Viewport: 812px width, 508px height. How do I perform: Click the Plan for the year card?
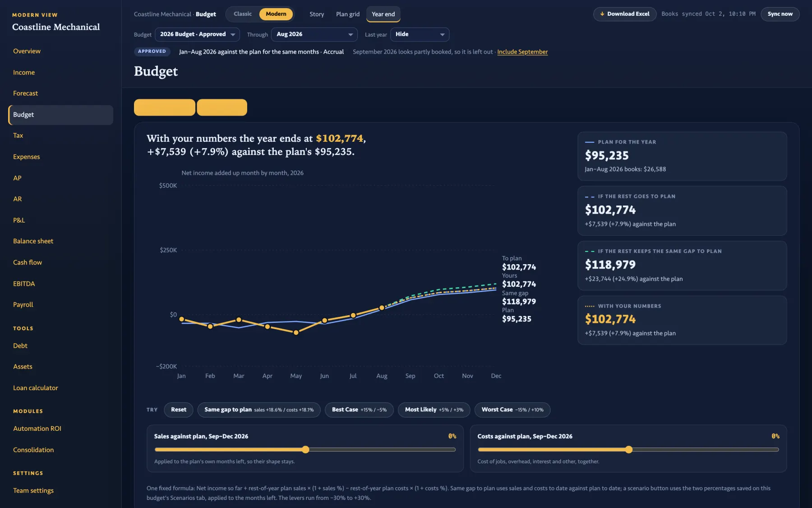[x=682, y=156]
